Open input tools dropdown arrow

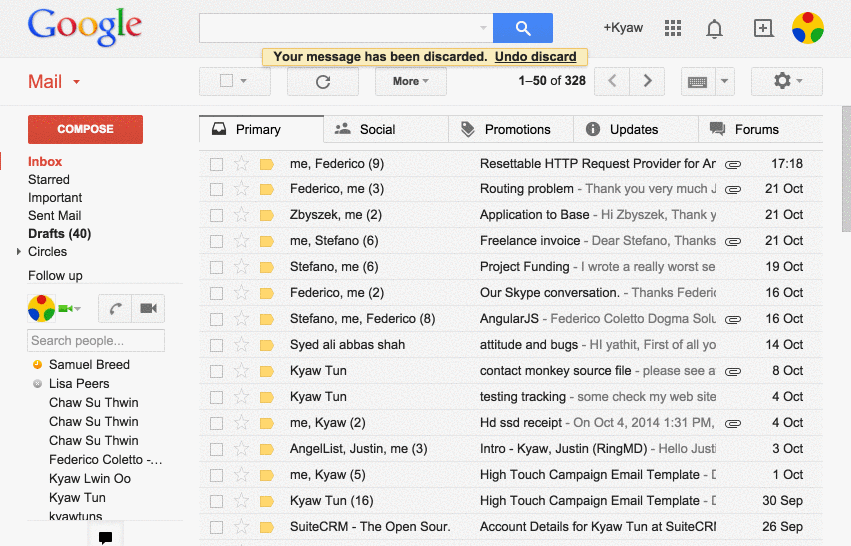pos(725,81)
